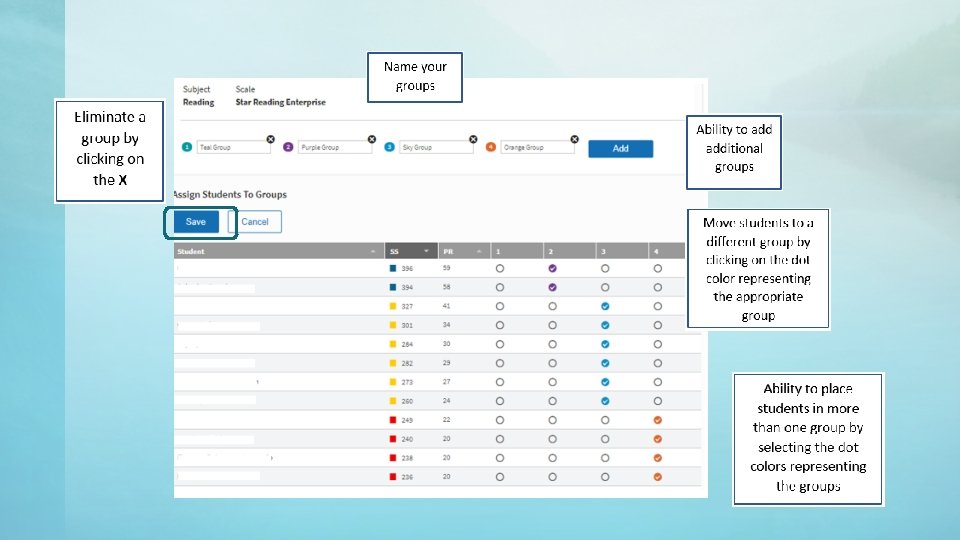This screenshot has height=540, width=960.
Task: Toggle orange group 4 for the 236 student
Action: (658, 477)
